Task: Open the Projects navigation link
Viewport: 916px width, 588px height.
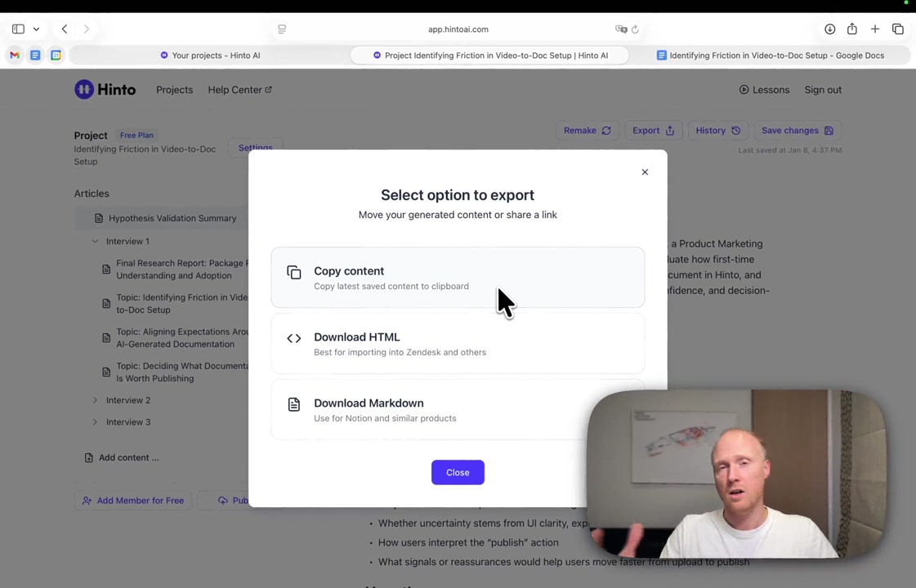Action: (174, 90)
